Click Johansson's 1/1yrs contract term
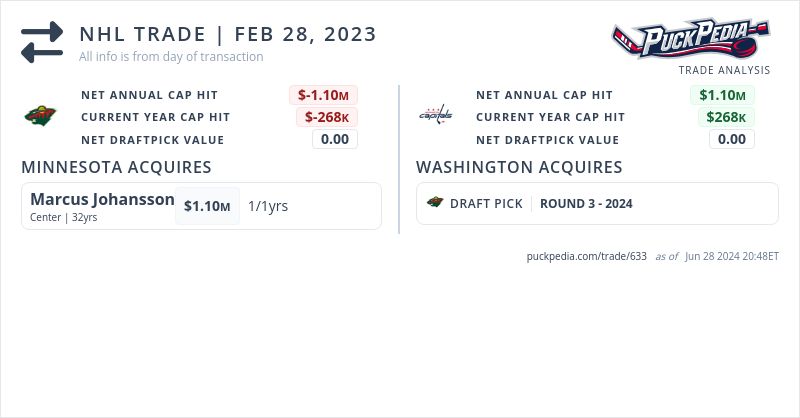Viewport: 800px width, 418px height. (268, 206)
